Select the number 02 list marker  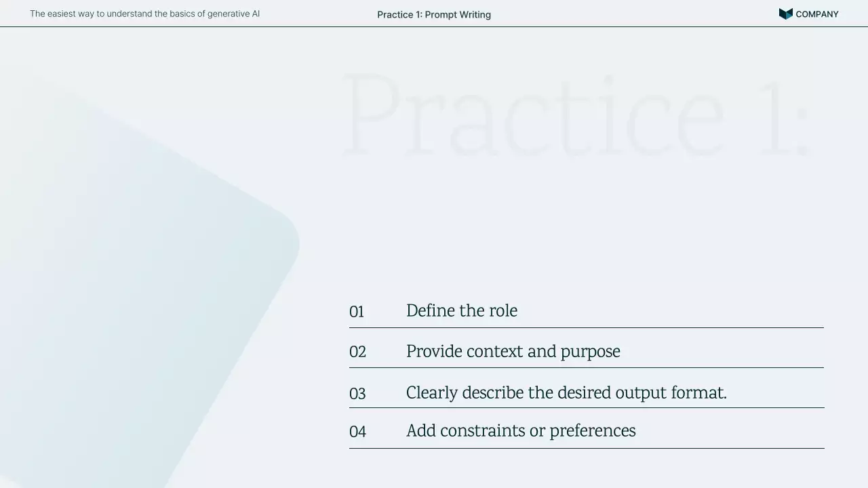[x=357, y=352]
